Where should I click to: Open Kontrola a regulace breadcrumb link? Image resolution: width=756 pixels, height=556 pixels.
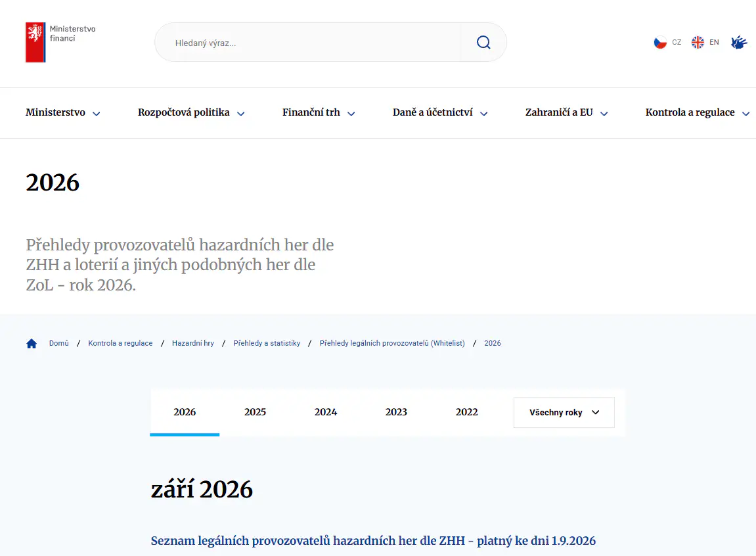120,343
